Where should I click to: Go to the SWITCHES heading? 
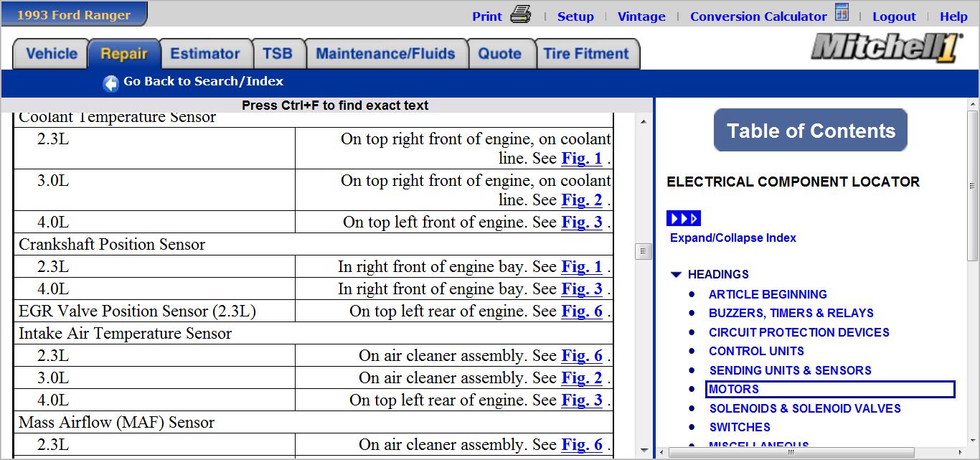click(740, 427)
